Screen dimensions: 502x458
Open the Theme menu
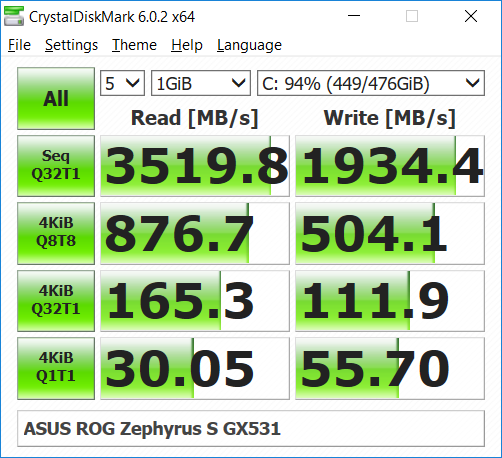click(x=134, y=45)
